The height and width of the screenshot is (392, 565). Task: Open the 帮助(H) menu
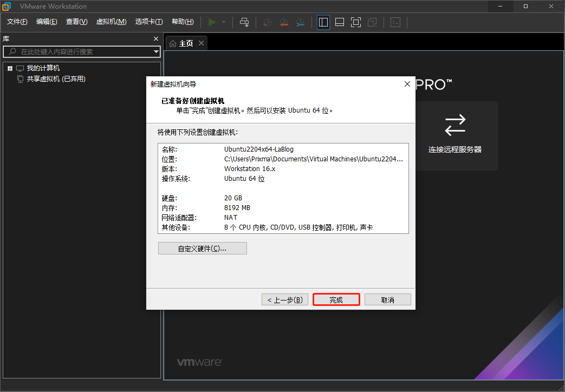183,22
